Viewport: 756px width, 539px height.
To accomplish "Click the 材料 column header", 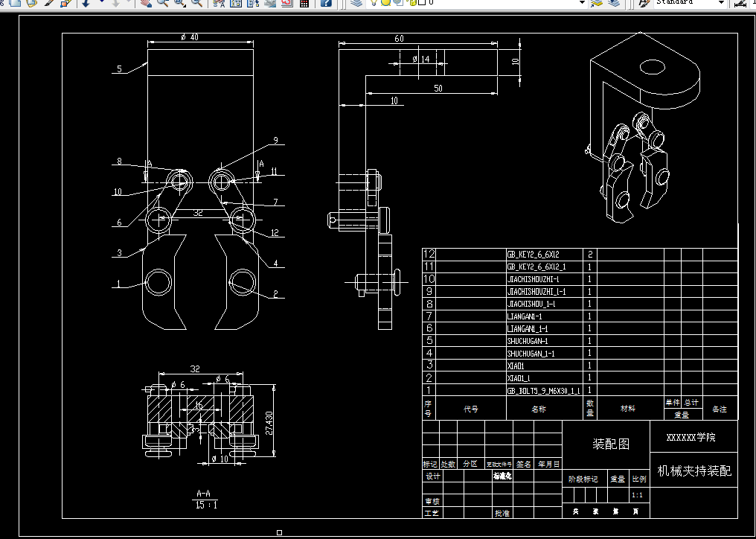I will [627, 409].
